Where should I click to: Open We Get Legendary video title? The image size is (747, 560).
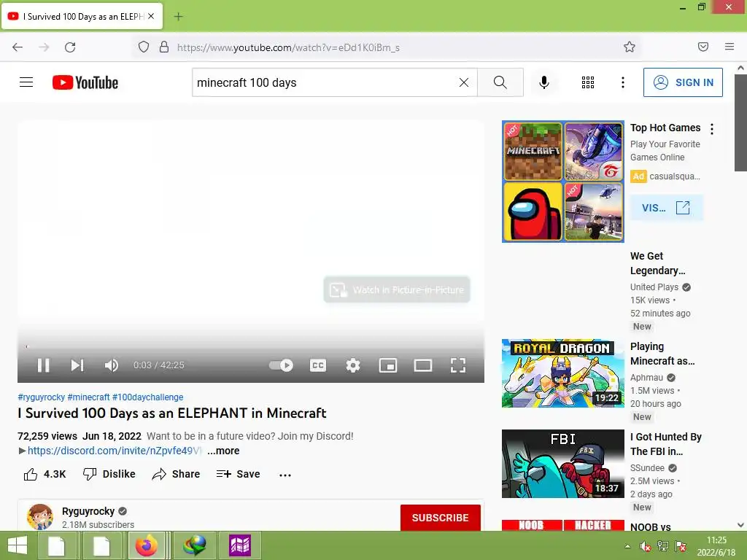[657, 263]
